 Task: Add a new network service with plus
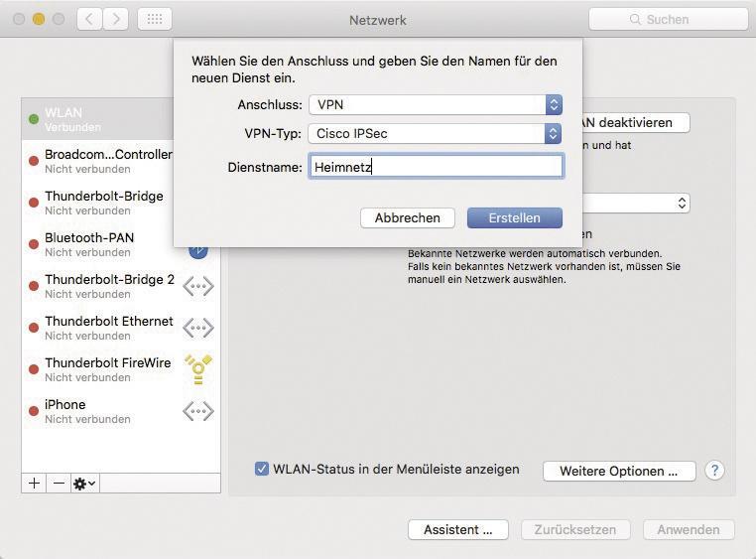(x=34, y=483)
